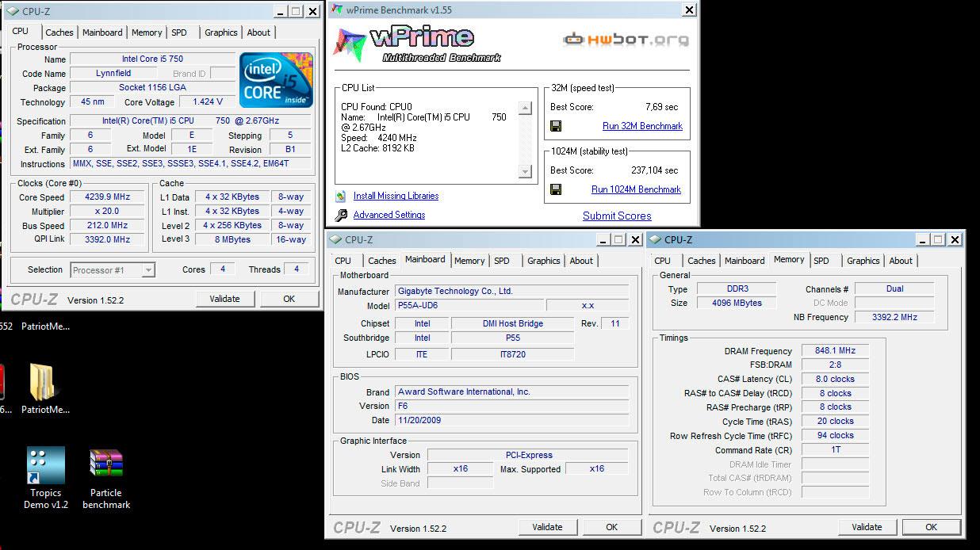Click the 1024M best score 237,104 sec
The height and width of the screenshot is (550, 980).
654,170
